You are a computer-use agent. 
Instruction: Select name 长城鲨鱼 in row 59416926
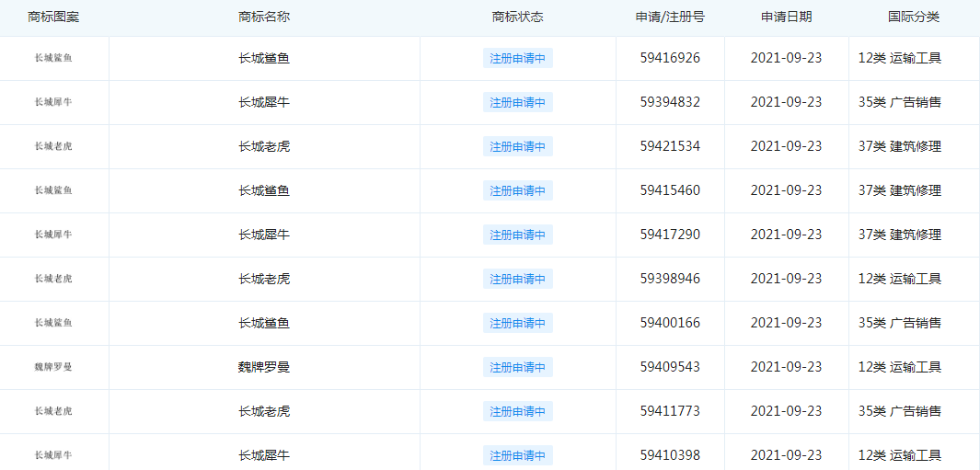point(264,58)
